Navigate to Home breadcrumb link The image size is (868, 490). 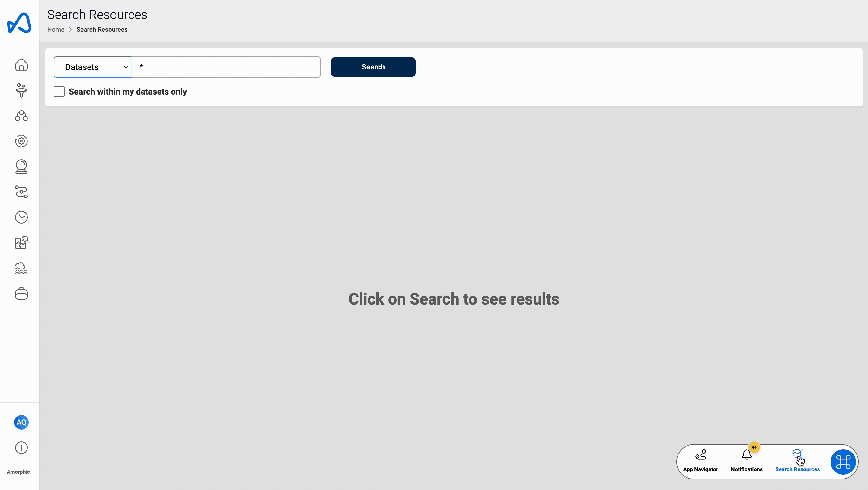(56, 29)
